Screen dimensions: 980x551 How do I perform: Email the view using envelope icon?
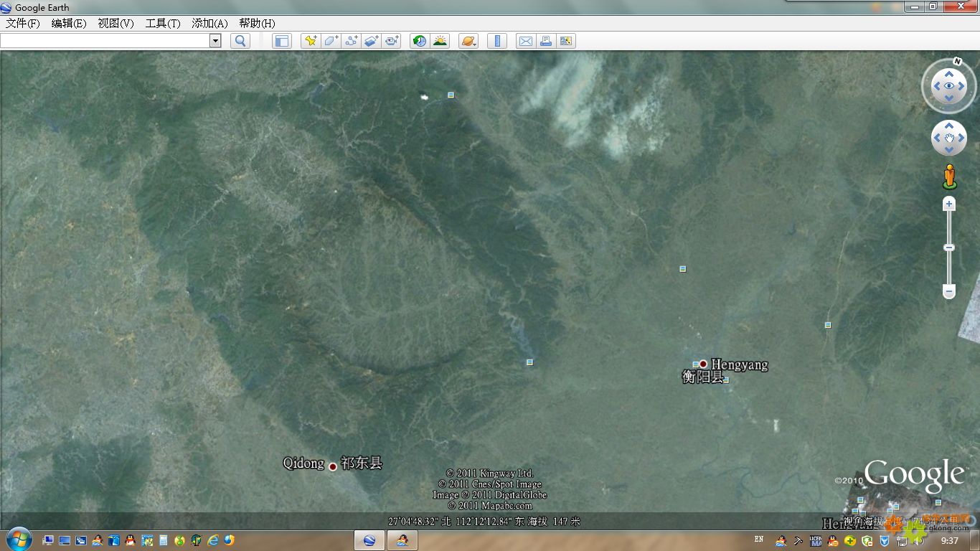(x=526, y=41)
